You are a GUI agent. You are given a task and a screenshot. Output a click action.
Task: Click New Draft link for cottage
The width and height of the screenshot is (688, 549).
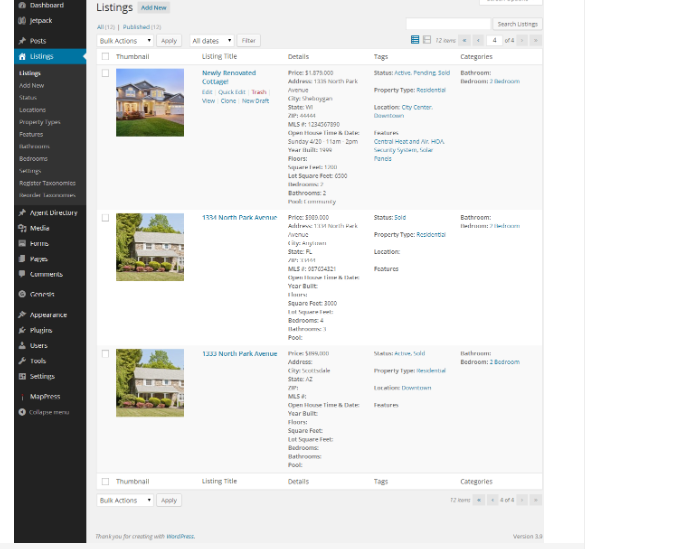tap(255, 100)
